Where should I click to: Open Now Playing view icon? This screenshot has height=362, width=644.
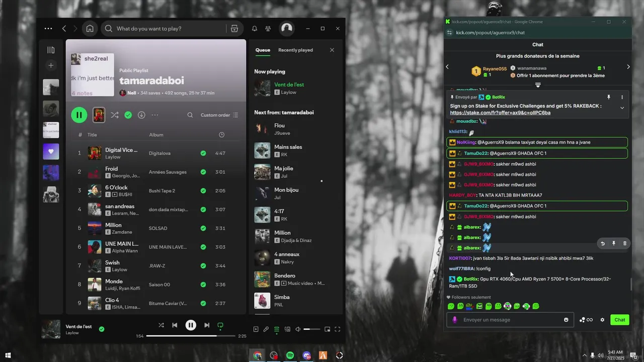click(x=256, y=329)
